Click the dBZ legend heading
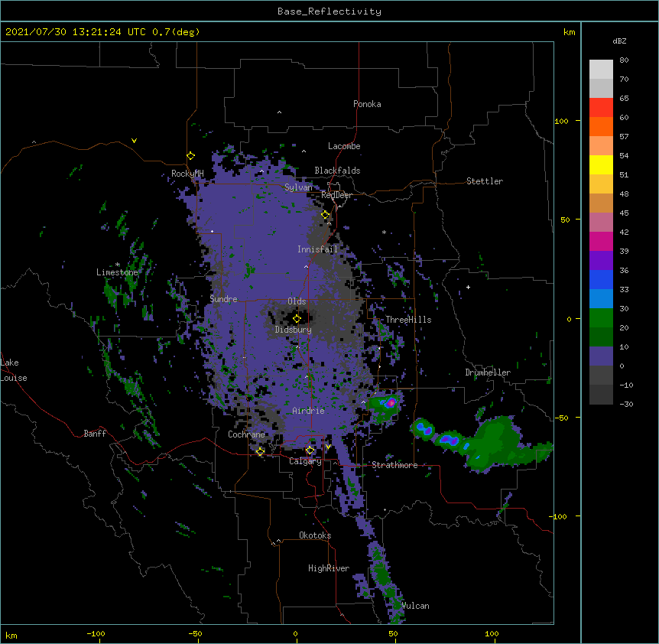 point(619,41)
